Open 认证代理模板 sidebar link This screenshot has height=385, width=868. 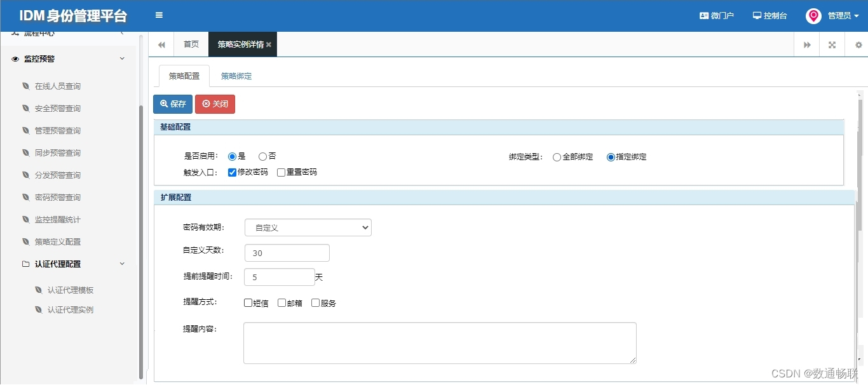[x=70, y=290]
